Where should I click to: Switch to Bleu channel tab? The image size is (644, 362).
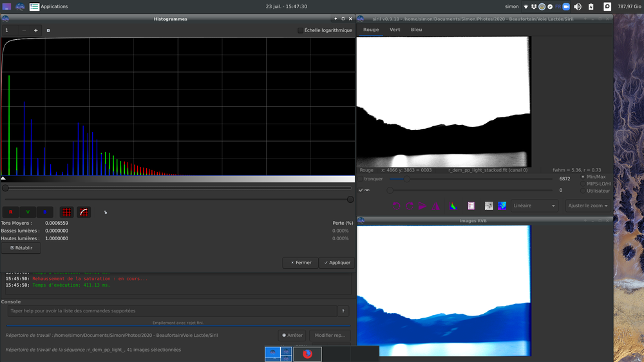pyautogui.click(x=416, y=30)
